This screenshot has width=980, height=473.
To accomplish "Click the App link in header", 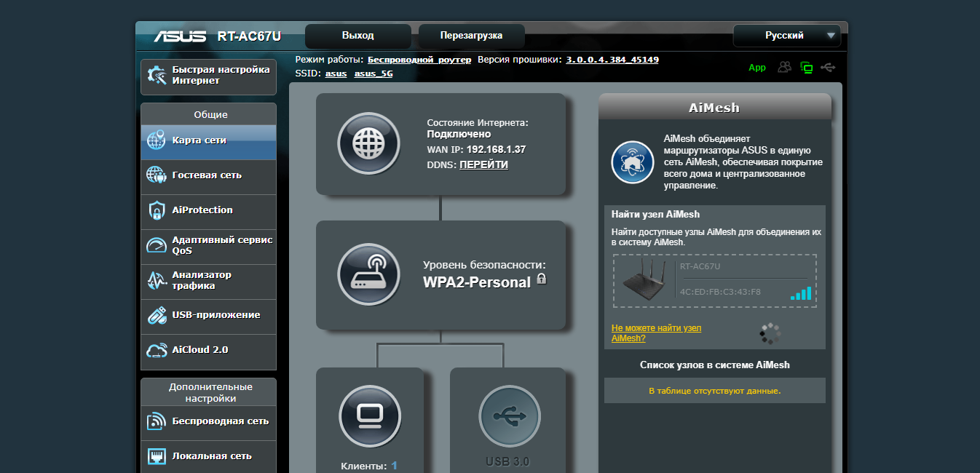I will pyautogui.click(x=757, y=68).
